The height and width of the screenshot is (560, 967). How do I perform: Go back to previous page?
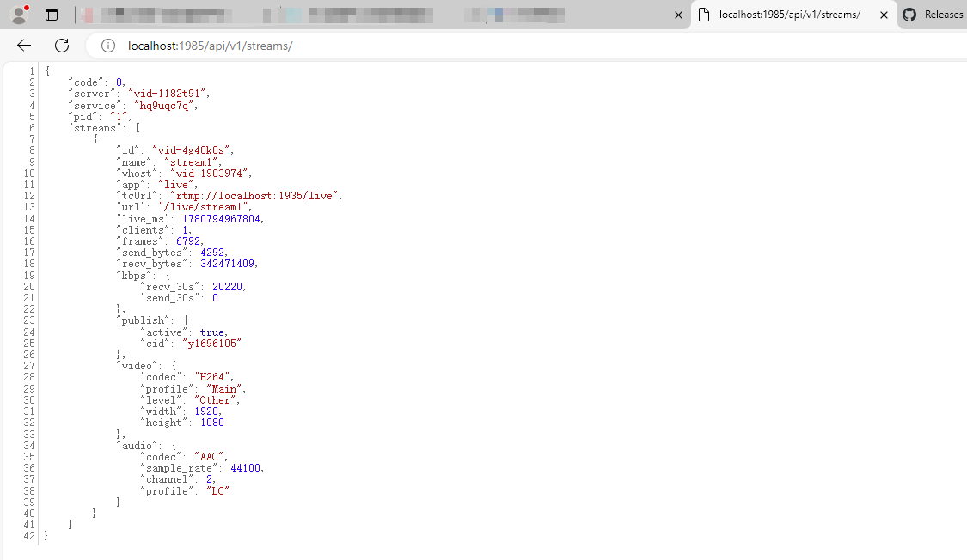24,45
